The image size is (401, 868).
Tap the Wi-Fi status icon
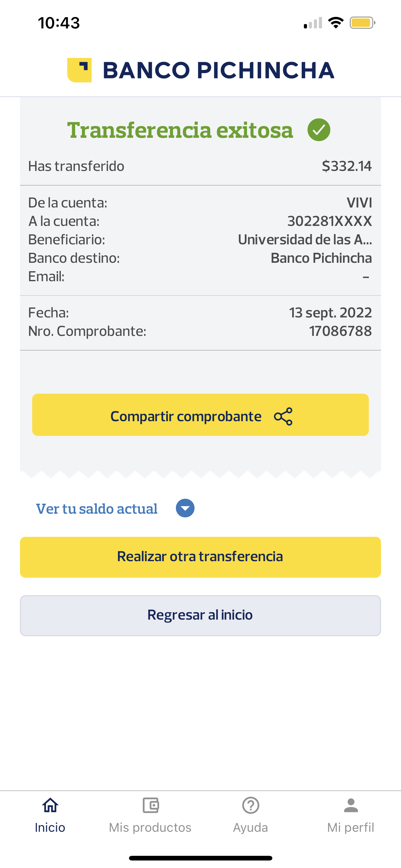[x=336, y=23]
